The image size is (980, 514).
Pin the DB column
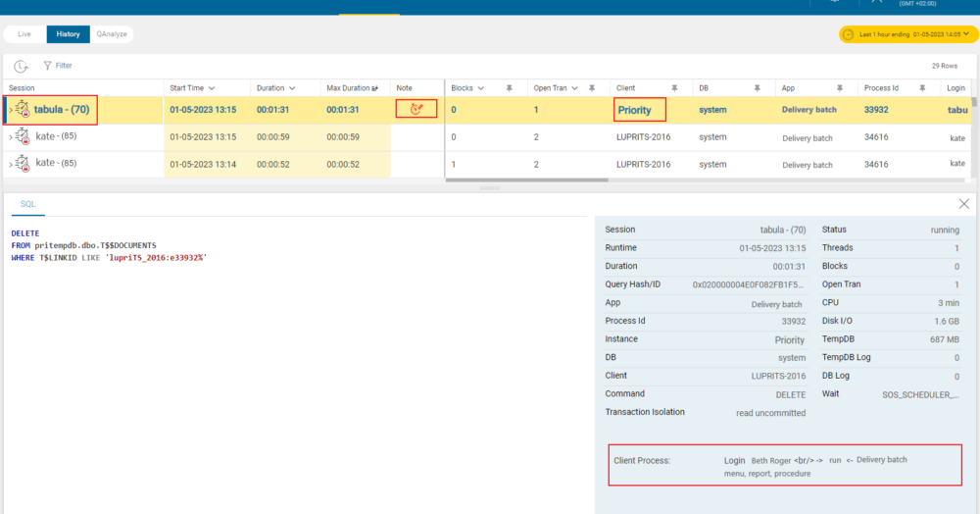pos(757,88)
